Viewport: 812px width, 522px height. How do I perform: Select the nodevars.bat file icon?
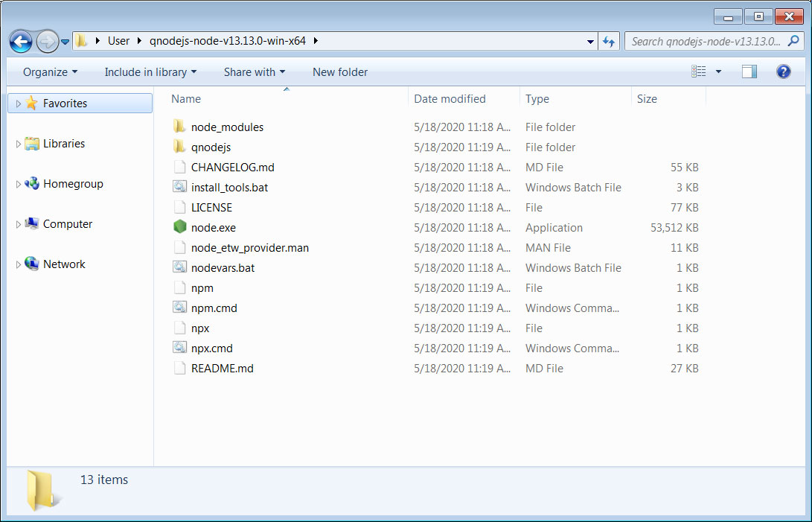179,267
